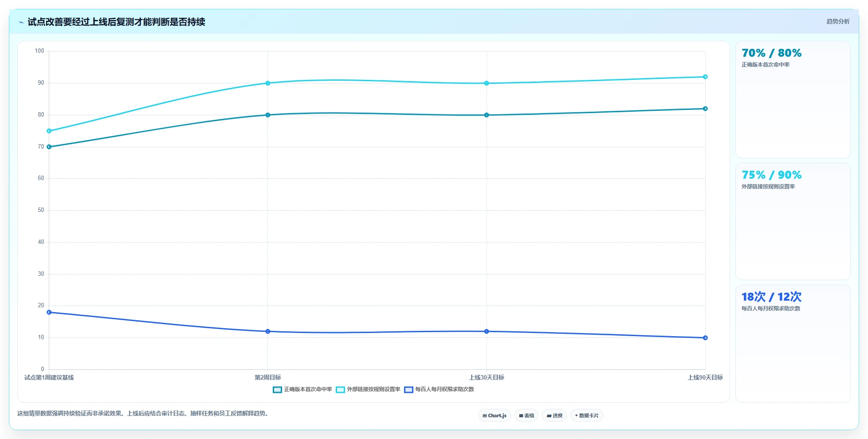Screen dimensions: 868x439
Task: Click x-axis label 上线90天目标
Action: click(705, 378)
